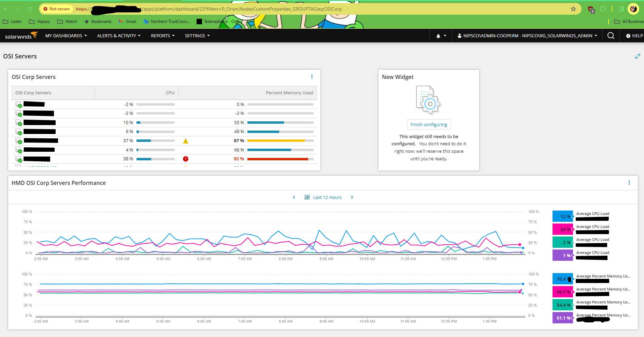
Task: Toggle the 20 % Average CPU Load legend
Action: click(x=563, y=229)
